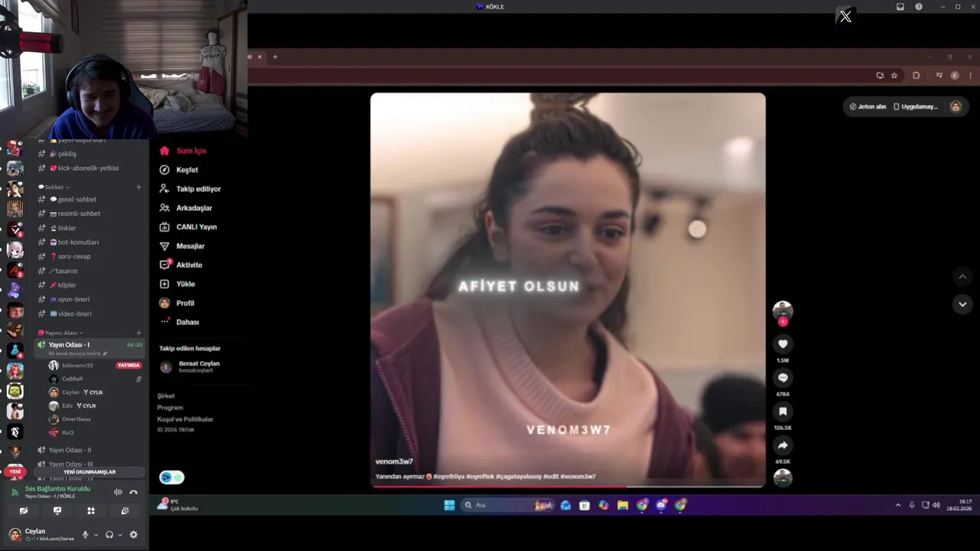Open venom3w7 username on video
This screenshot has height=551, width=980.
pos(394,461)
